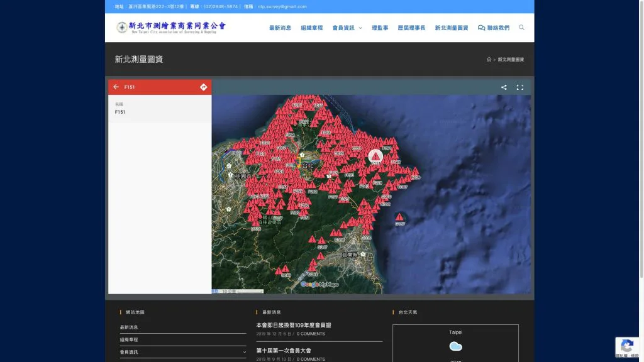Expand 會員資訊 in the footer sitemap
644x362 pixels.
pos(244,353)
